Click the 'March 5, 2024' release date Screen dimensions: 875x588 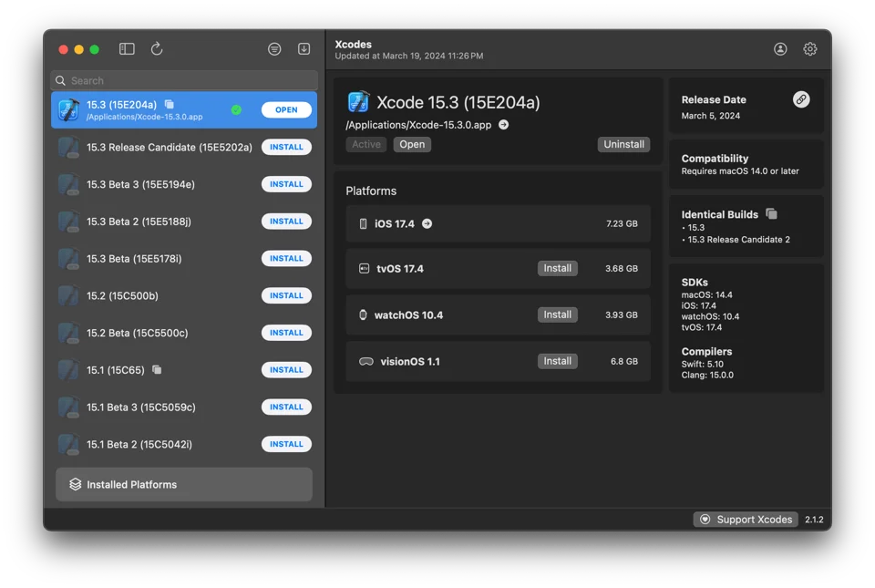710,116
